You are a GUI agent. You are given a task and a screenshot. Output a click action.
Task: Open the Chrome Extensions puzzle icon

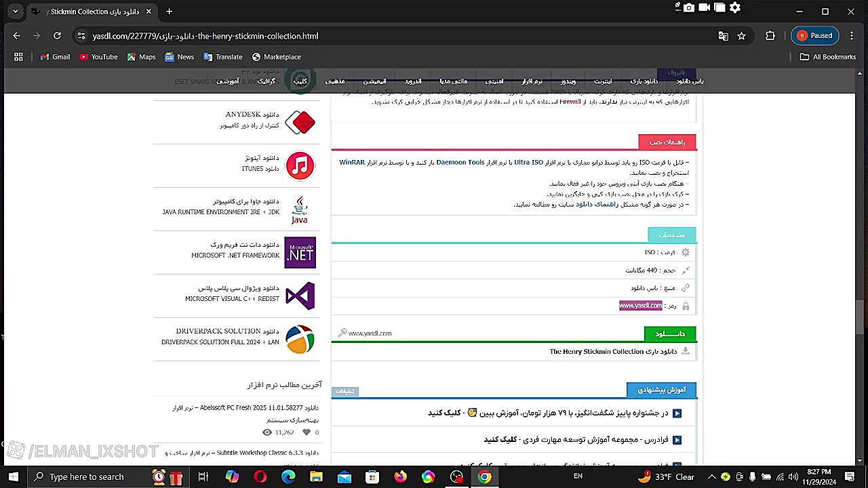tap(770, 36)
